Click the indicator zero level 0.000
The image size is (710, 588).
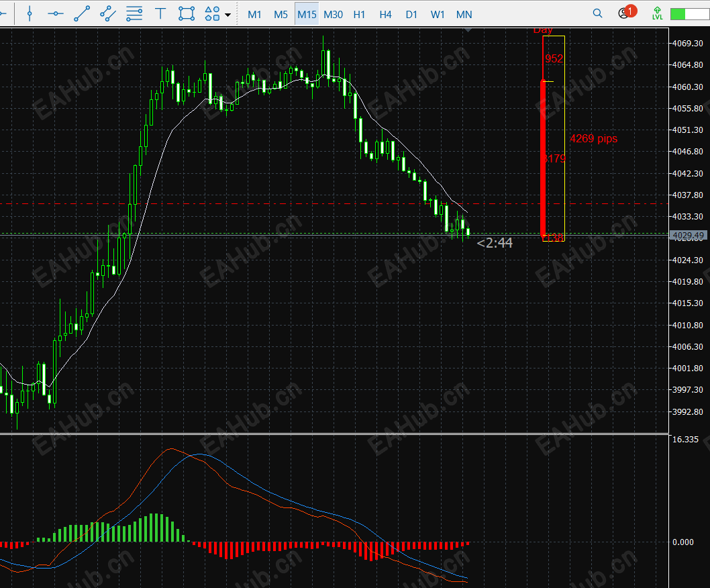tap(683, 542)
